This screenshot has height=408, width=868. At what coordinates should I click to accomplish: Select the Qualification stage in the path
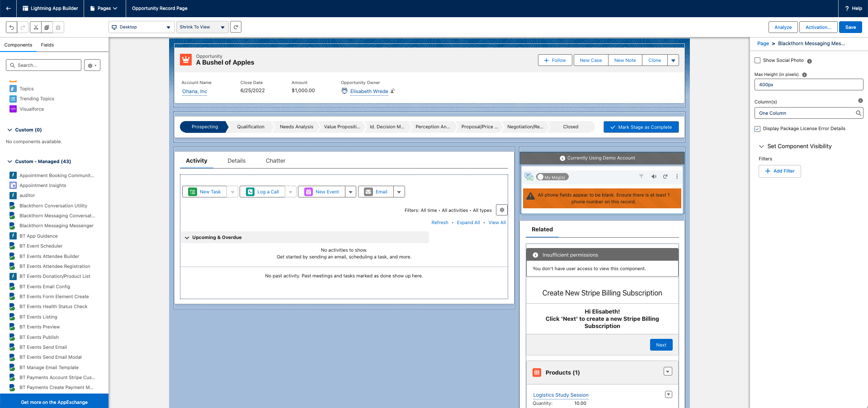tap(251, 127)
